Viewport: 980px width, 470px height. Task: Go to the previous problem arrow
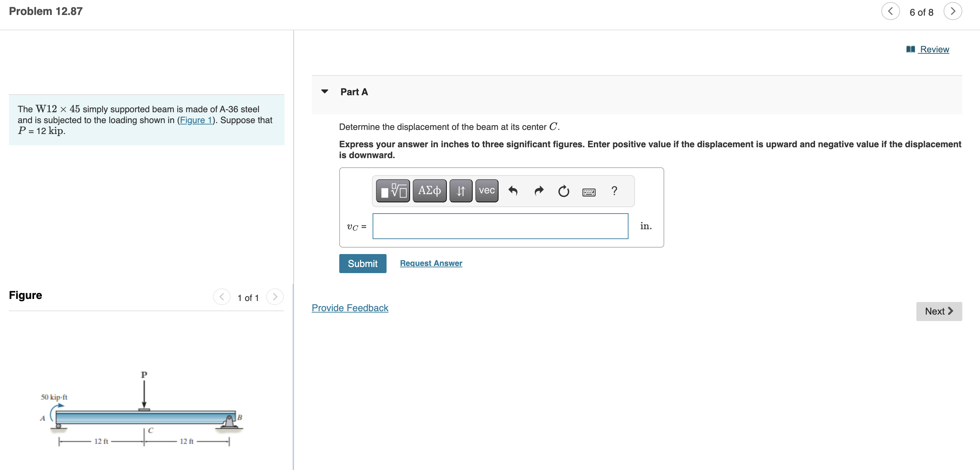(890, 12)
